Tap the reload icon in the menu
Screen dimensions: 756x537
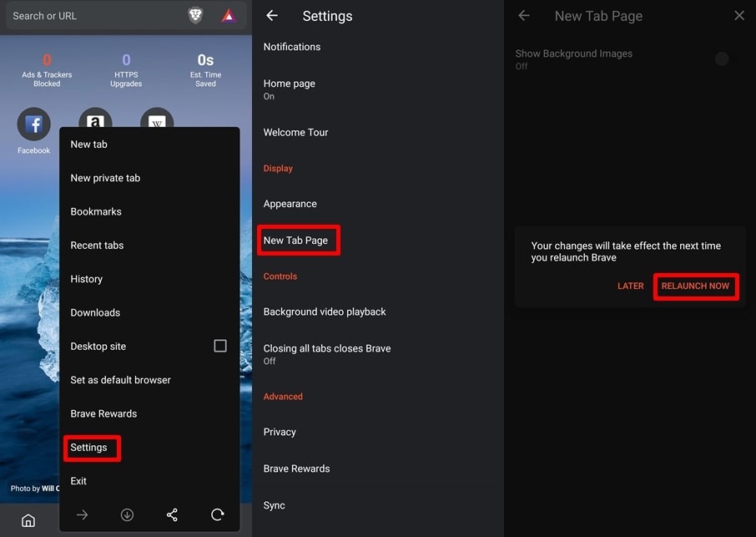(218, 514)
